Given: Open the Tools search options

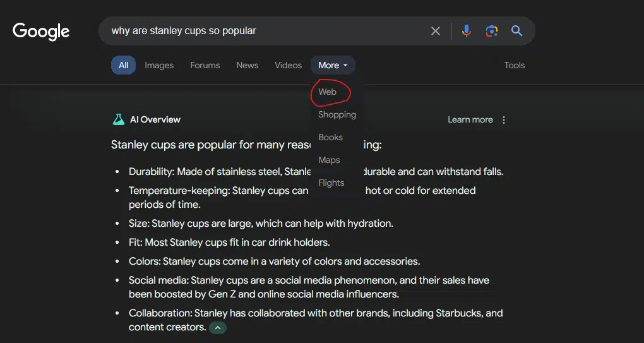Looking at the screenshot, I should coord(515,65).
